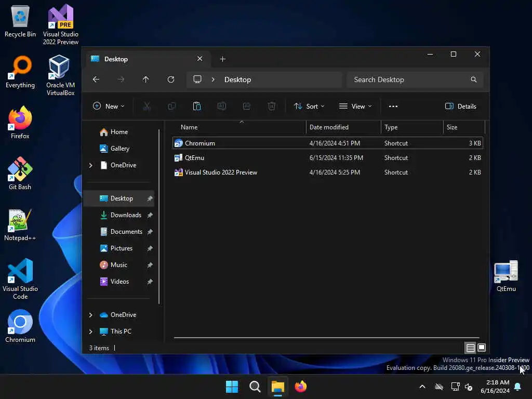The image size is (532, 399).
Task: Switch to details list view icon
Action: tap(470, 348)
